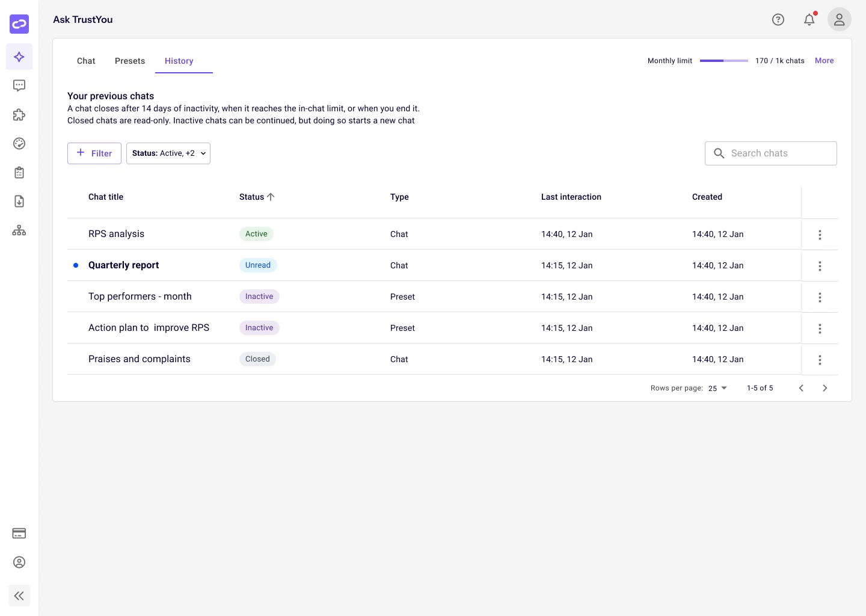Open the billing card sidebar icon
Image resolution: width=866 pixels, height=616 pixels.
coord(19,534)
